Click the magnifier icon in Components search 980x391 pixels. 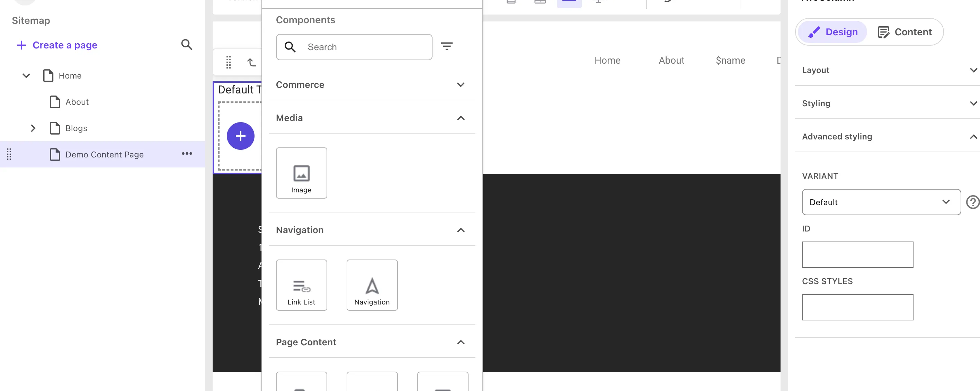(x=290, y=47)
